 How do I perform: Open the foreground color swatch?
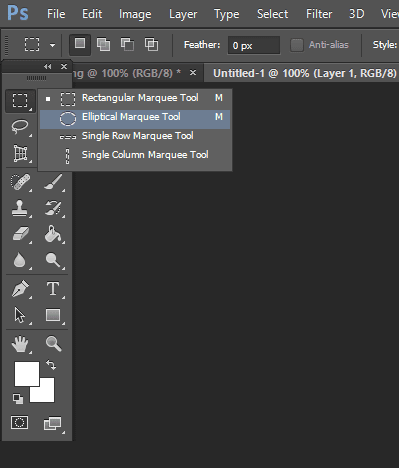click(x=27, y=374)
